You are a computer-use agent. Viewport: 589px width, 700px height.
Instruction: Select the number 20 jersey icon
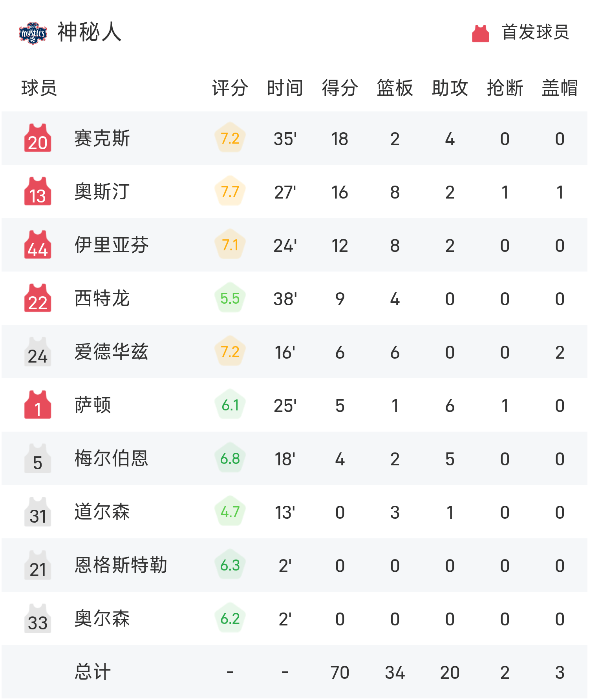pyautogui.click(x=38, y=138)
